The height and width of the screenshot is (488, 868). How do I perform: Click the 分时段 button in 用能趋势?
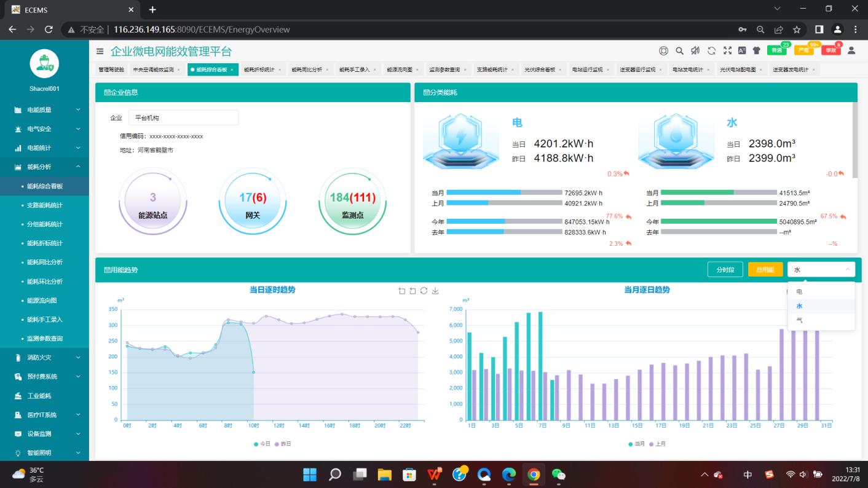click(725, 269)
